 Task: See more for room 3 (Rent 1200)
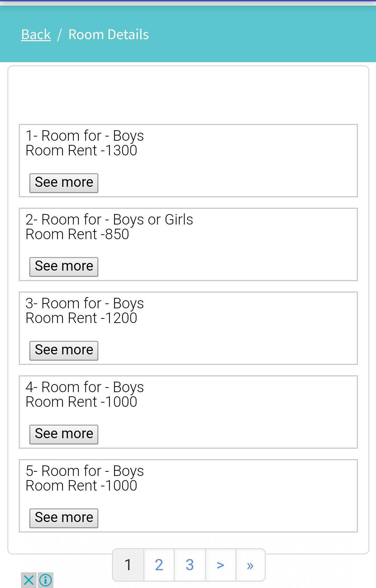click(64, 350)
